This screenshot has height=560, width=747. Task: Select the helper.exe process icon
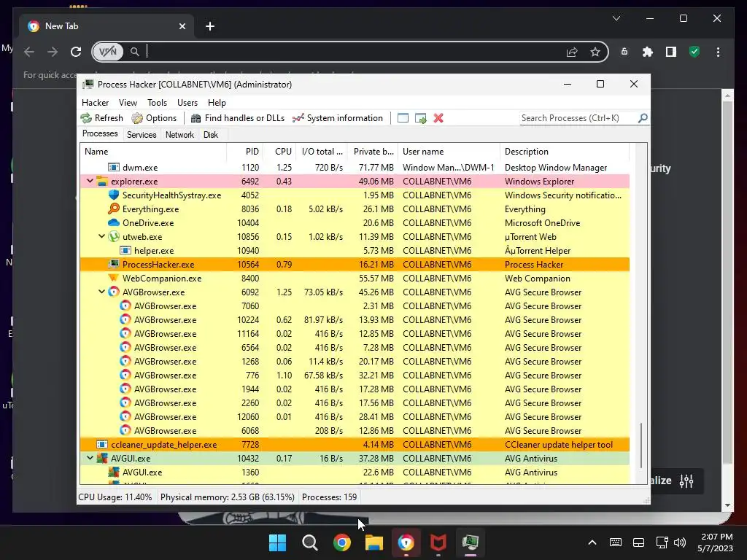click(x=125, y=250)
